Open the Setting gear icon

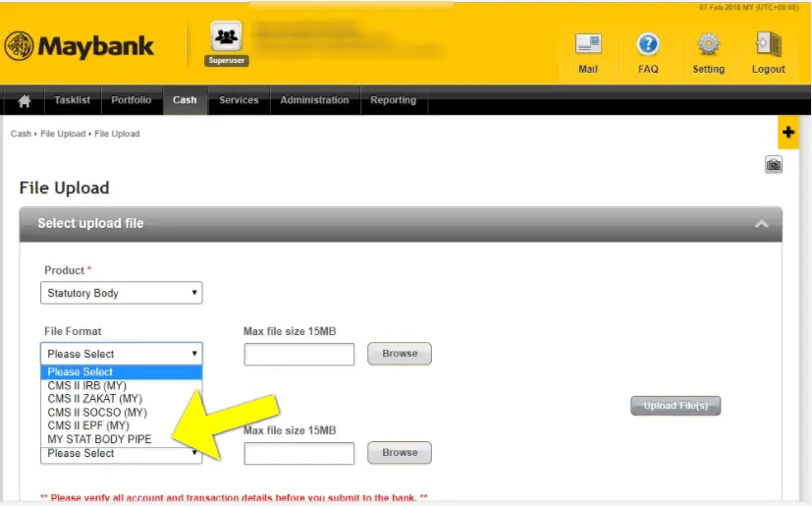(708, 44)
